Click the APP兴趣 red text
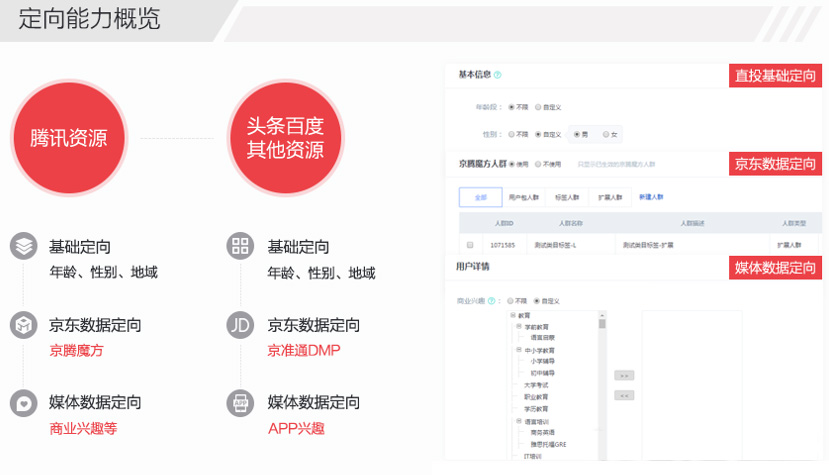The width and height of the screenshot is (829, 475). pos(296,428)
